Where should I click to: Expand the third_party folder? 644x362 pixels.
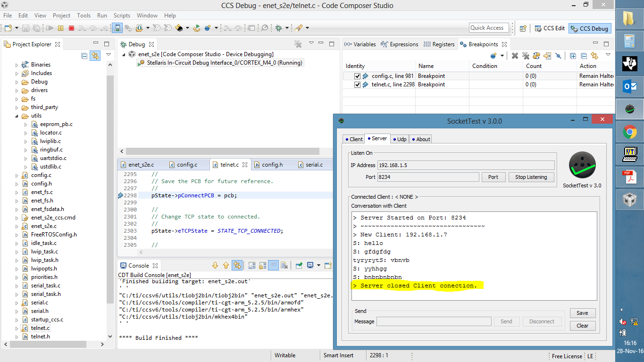(17, 107)
